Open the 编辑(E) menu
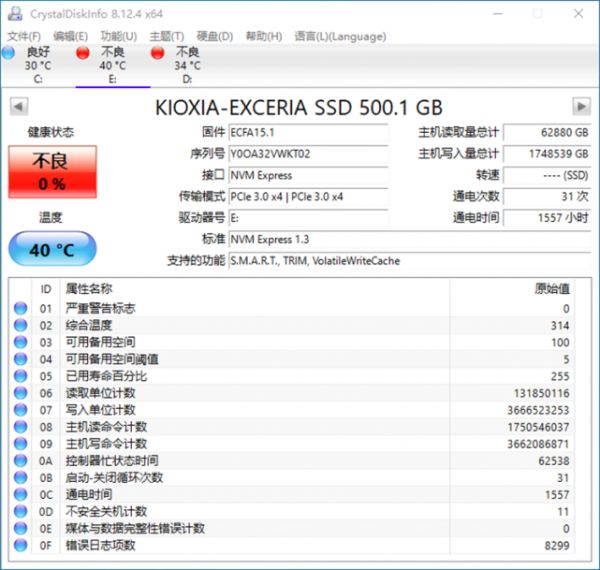Screen dimensions: 600x570 click(70, 36)
